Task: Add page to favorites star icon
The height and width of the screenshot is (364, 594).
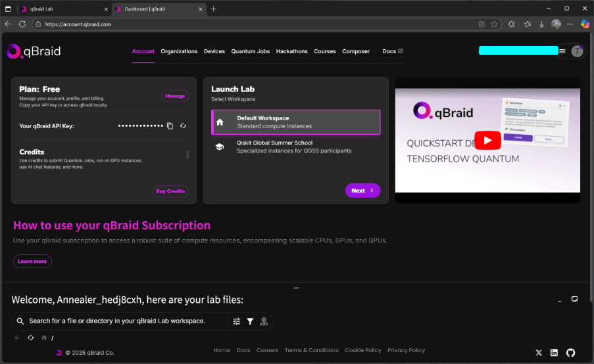Action: (x=495, y=24)
